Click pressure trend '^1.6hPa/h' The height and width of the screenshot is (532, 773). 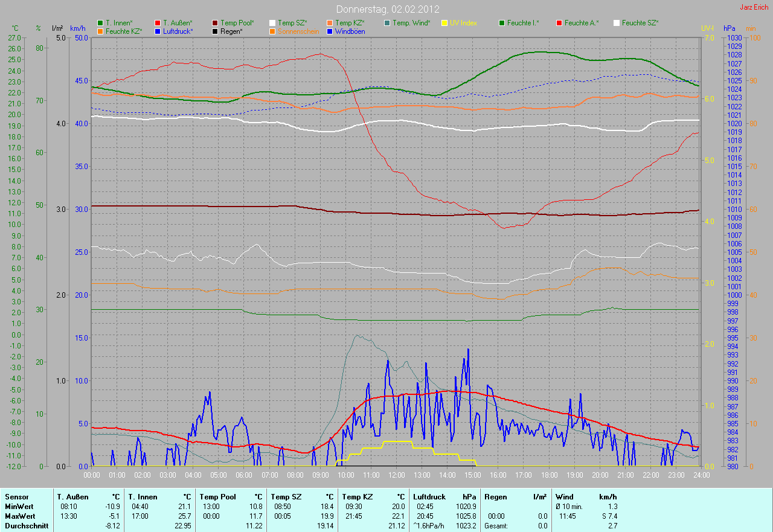[429, 526]
